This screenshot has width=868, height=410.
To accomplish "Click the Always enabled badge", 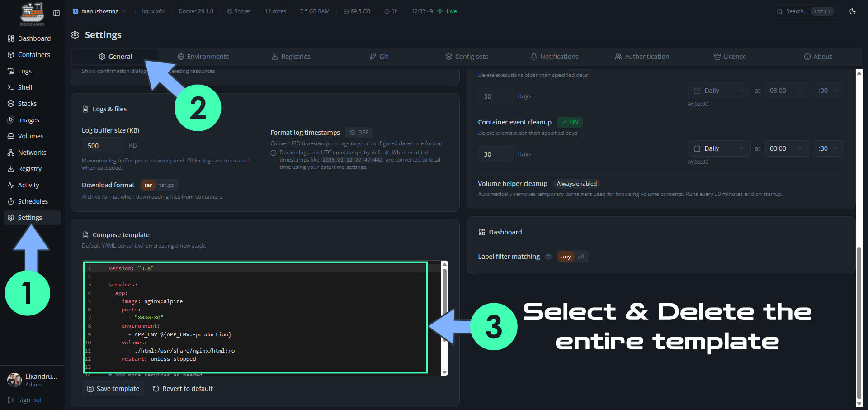I will click(x=576, y=184).
